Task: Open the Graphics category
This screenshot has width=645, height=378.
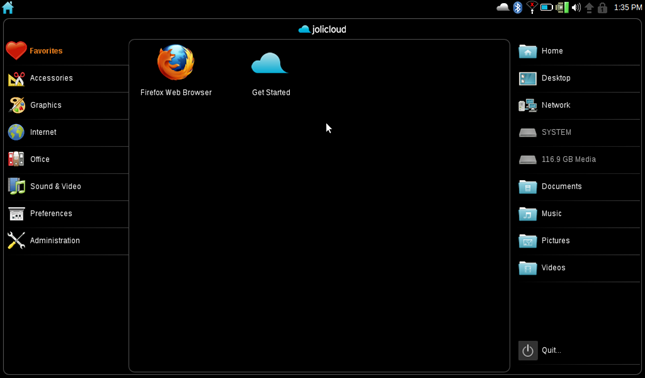Action: pos(67,105)
